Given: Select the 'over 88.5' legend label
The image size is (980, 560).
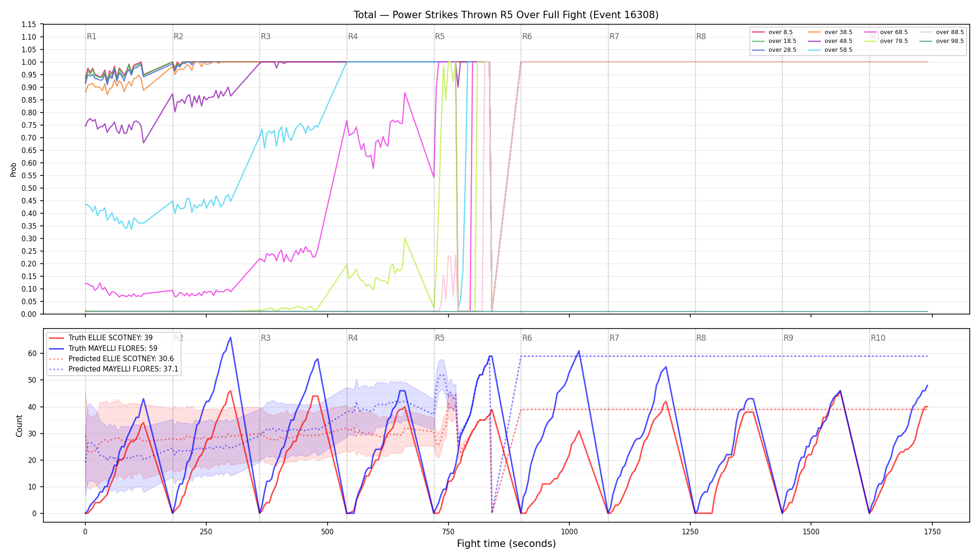Looking at the screenshot, I should click(950, 32).
